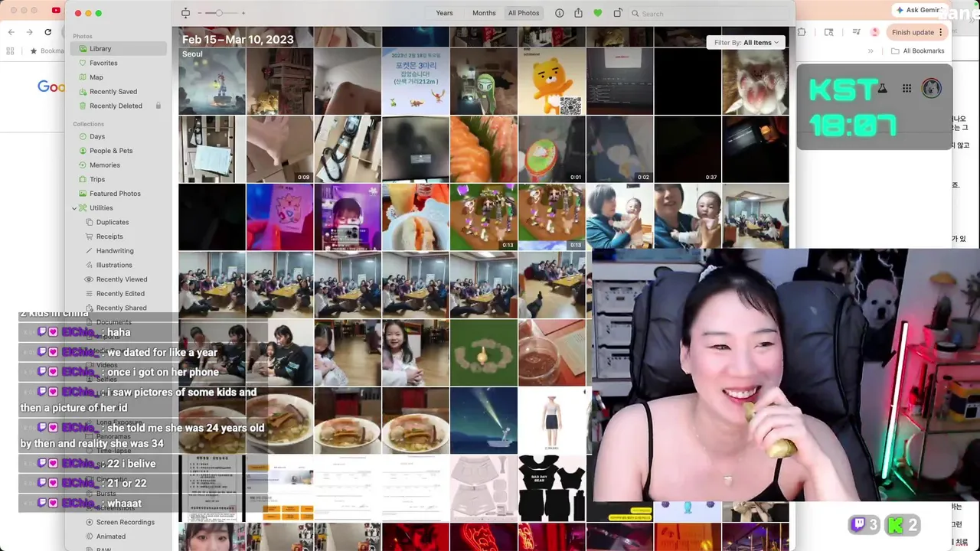The width and height of the screenshot is (980, 551).
Task: Click the Feb 15–Mar 10, 2023 heading
Action: pyautogui.click(x=237, y=39)
